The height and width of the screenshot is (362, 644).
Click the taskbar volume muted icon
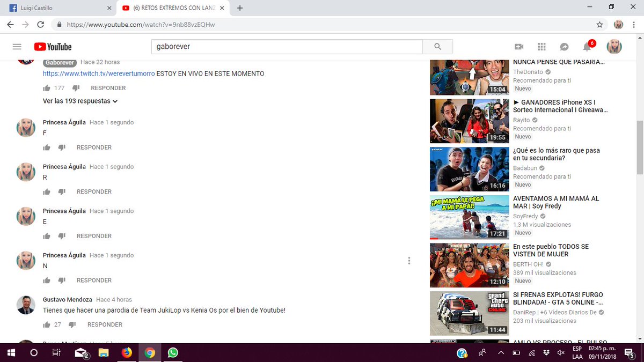[561, 353]
